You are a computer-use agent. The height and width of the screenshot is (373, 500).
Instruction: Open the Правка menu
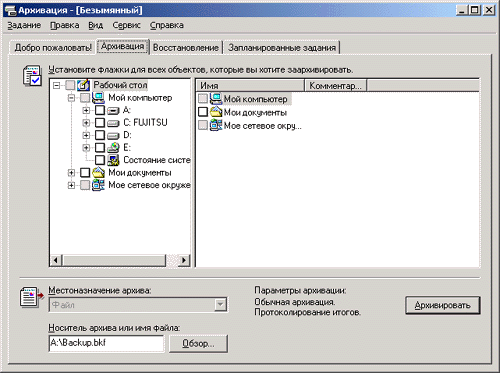pyautogui.click(x=65, y=25)
